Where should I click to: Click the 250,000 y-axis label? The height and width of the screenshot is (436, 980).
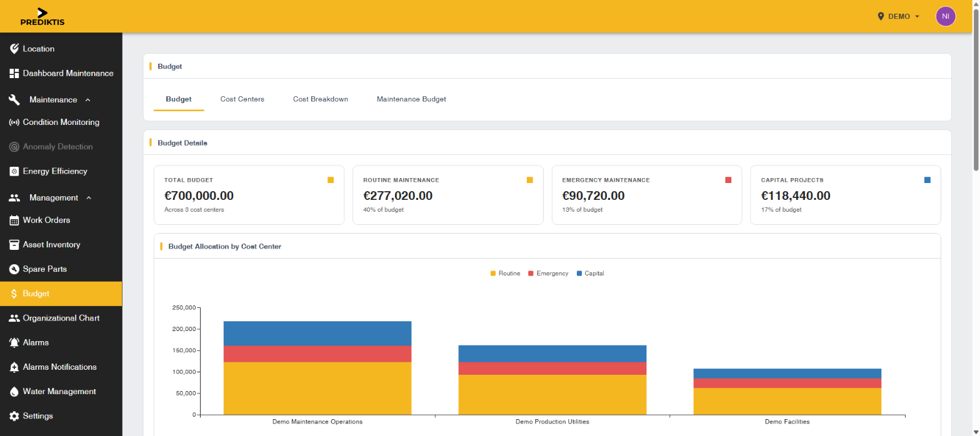click(184, 307)
